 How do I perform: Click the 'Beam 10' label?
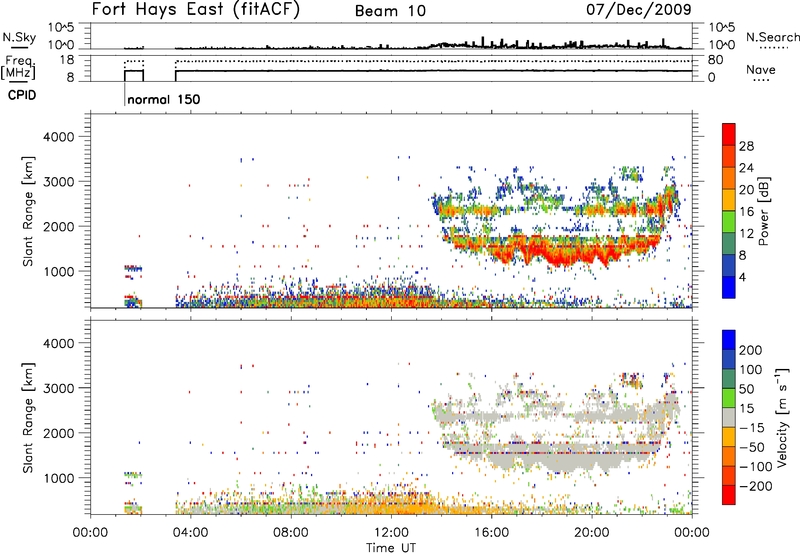[x=390, y=11]
